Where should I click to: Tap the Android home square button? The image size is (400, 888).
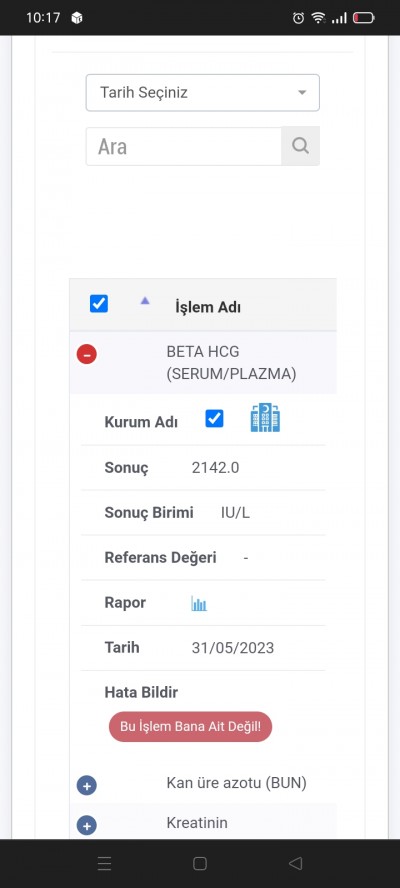199,863
